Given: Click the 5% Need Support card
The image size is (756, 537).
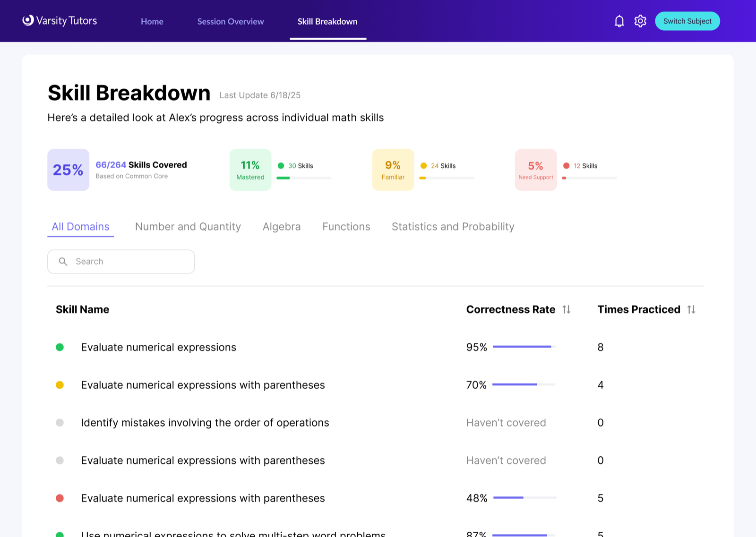Looking at the screenshot, I should click(536, 170).
